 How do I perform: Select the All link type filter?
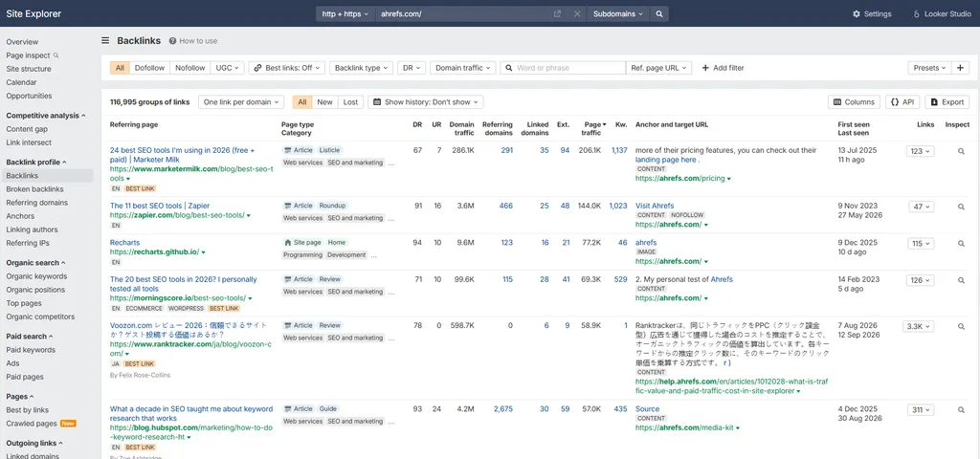(120, 68)
